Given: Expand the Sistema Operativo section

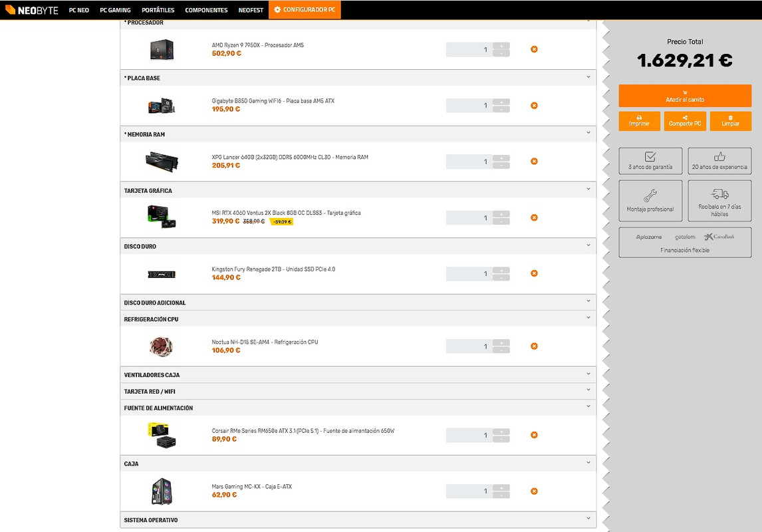Looking at the screenshot, I should 588,519.
